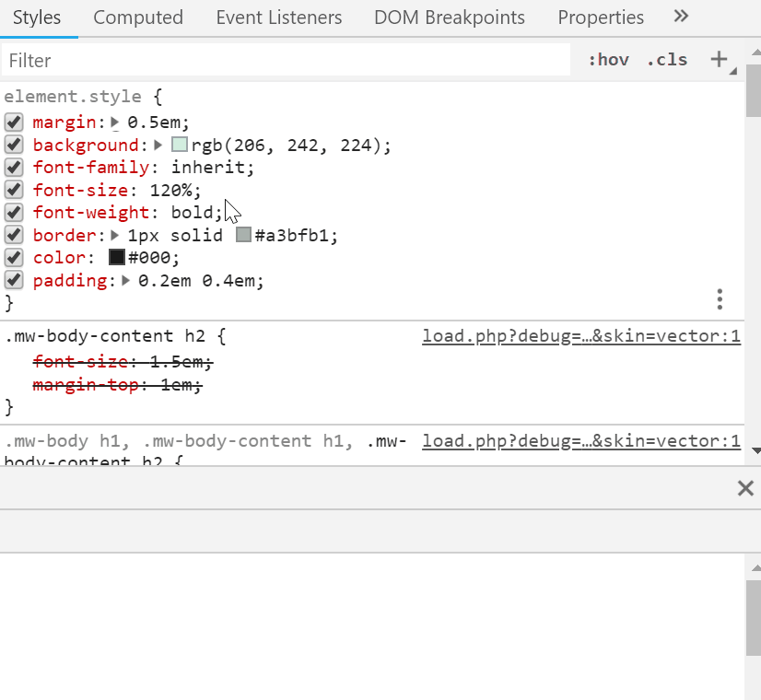Close the bottom drawer panel
This screenshot has height=700, width=761.
pyautogui.click(x=745, y=488)
